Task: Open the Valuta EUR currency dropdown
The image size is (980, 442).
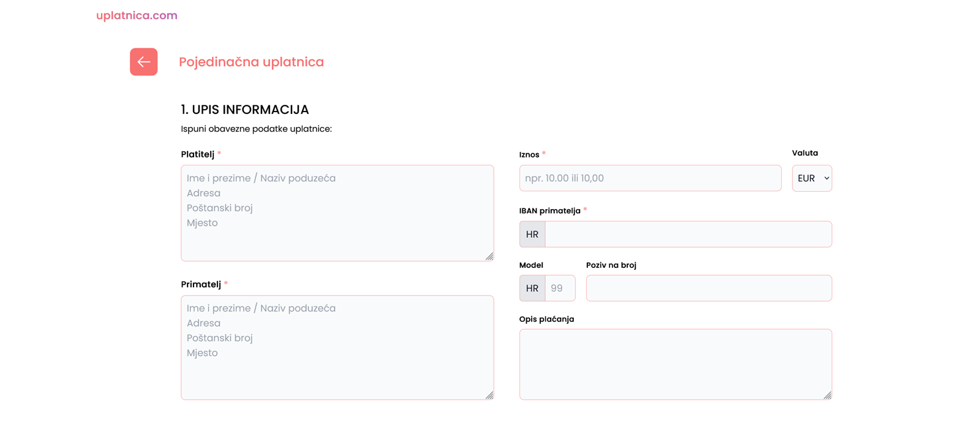Action: click(x=812, y=178)
